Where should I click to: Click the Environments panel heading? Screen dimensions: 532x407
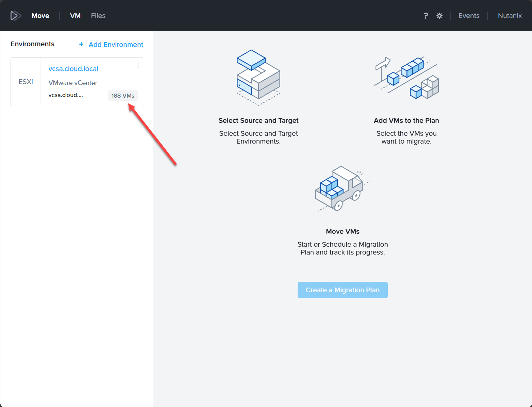32,44
